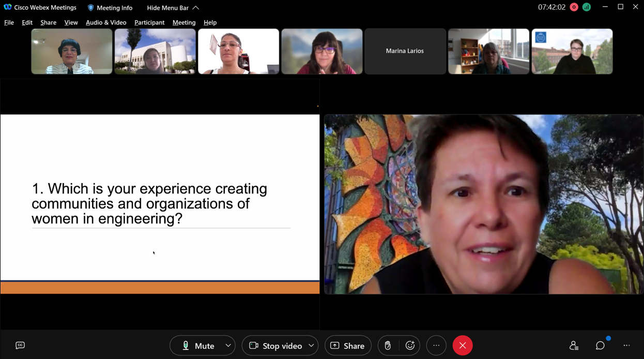
Task: Click the red recording indicator icon
Action: 574,7
